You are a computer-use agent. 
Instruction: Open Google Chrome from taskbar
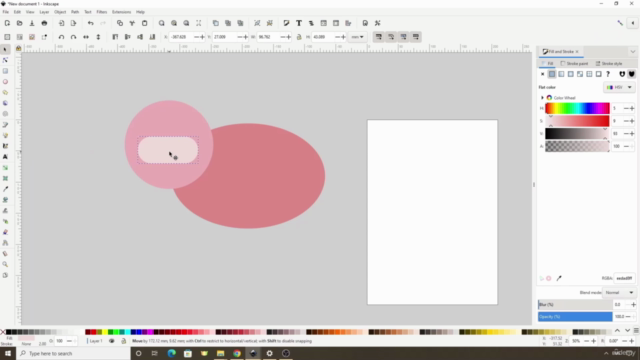pyautogui.click(x=237, y=353)
